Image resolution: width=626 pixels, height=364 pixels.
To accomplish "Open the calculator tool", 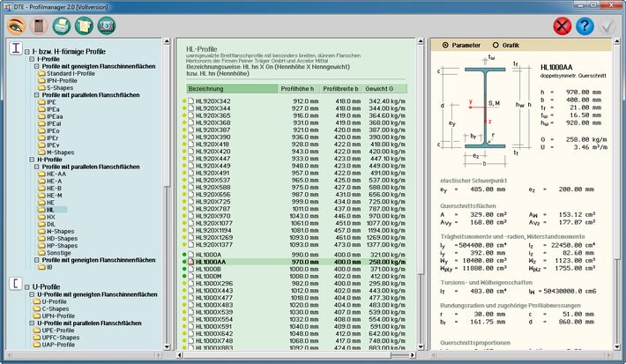I will (38, 26).
